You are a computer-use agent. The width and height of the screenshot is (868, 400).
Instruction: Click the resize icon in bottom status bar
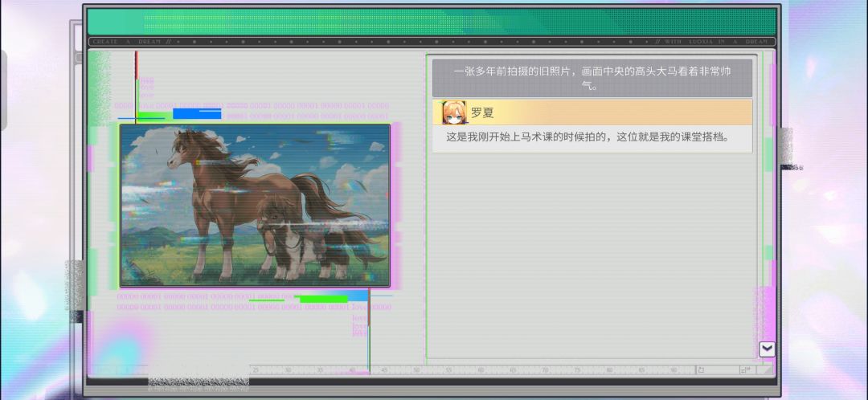pyautogui.click(x=746, y=369)
